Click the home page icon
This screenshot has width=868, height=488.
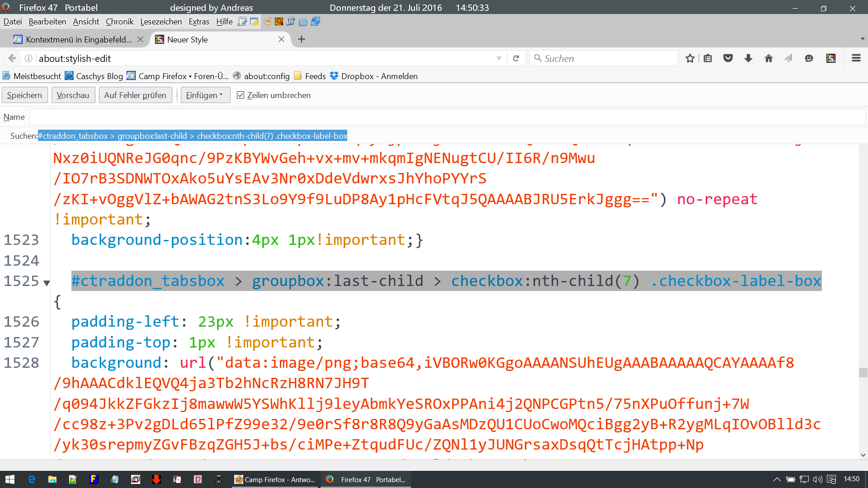point(769,58)
